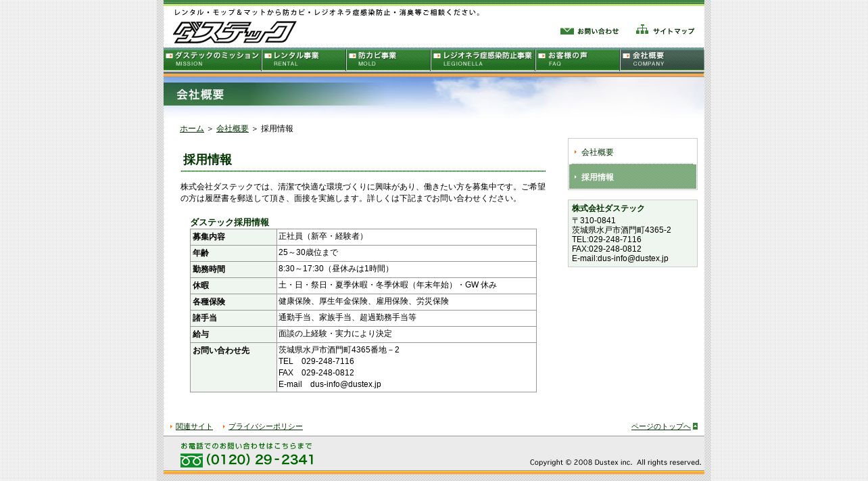Viewport: 868px width, 481px height.
Task: Open 会社概要 COMPANY menu tab
Action: coord(662,60)
